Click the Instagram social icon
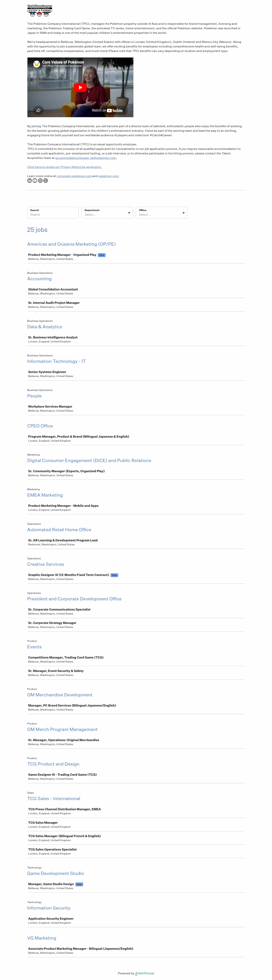272x980 pixels. 40,181
